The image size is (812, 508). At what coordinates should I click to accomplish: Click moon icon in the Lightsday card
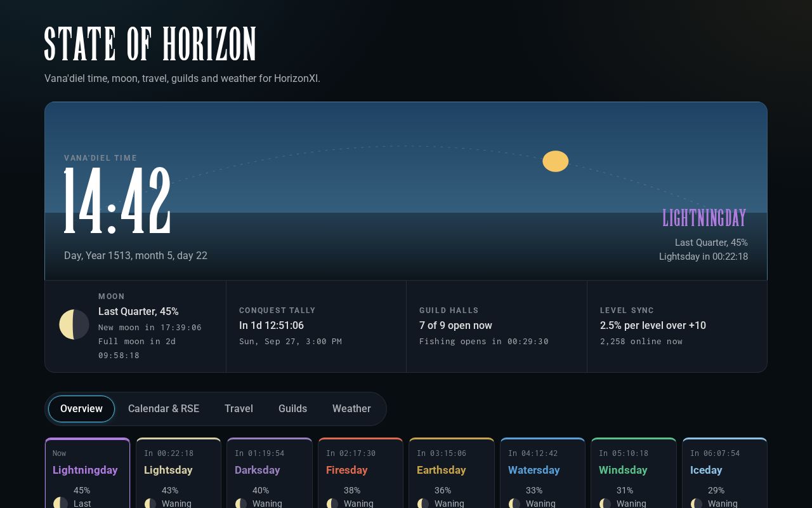[x=150, y=504]
